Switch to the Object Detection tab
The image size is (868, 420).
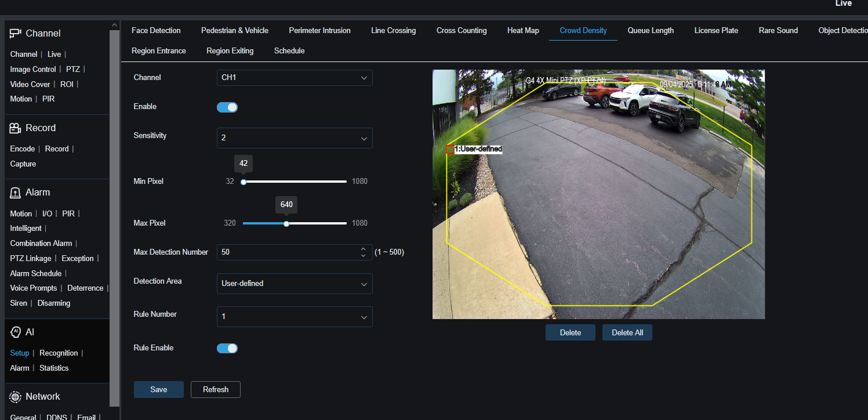tap(843, 31)
